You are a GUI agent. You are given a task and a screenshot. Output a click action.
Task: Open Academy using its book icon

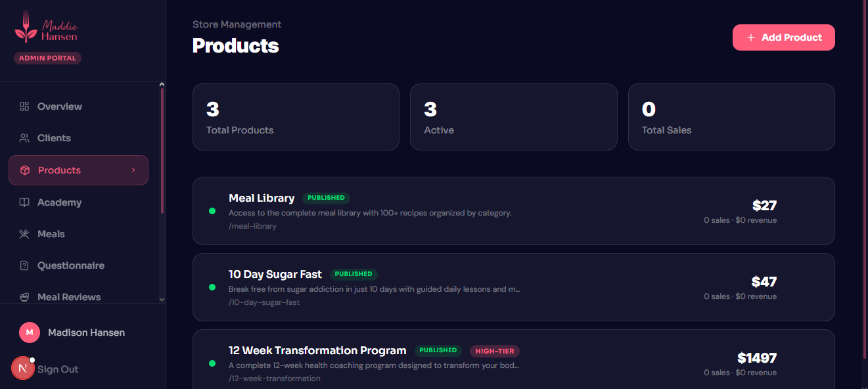24,202
